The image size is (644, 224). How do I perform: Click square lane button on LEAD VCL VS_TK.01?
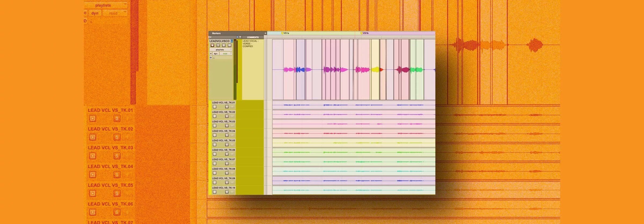pos(214,107)
